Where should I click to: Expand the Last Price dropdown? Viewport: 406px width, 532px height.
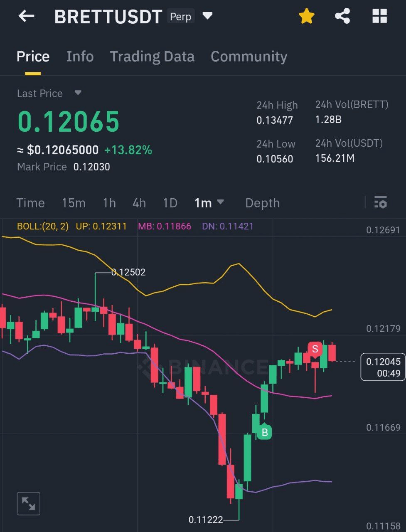click(78, 93)
